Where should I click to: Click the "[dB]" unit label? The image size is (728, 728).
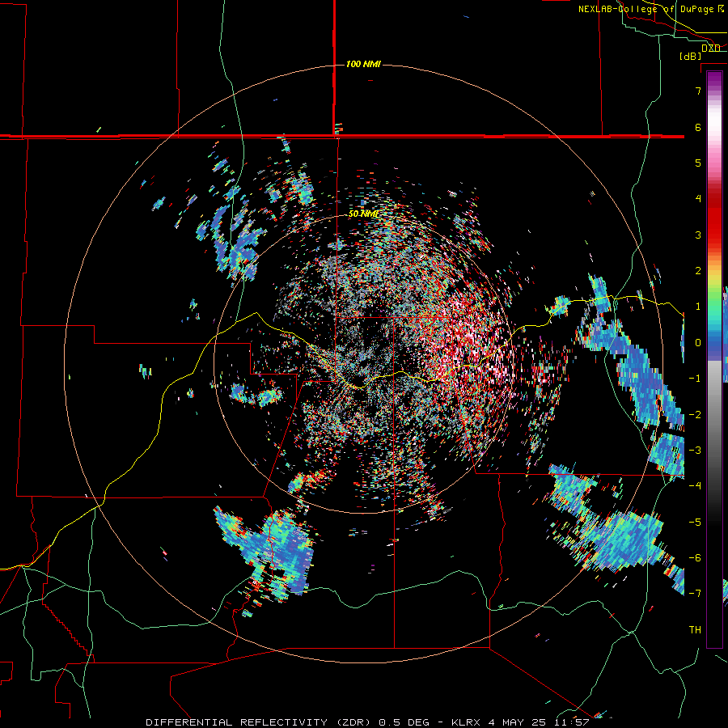[x=691, y=56]
